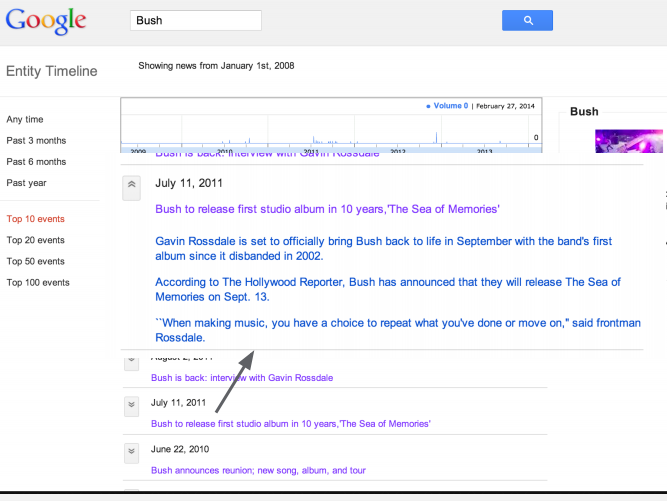Click the July 11, 2011 expanded date heading
Image resolution: width=667 pixels, height=501 pixels.
189,183
